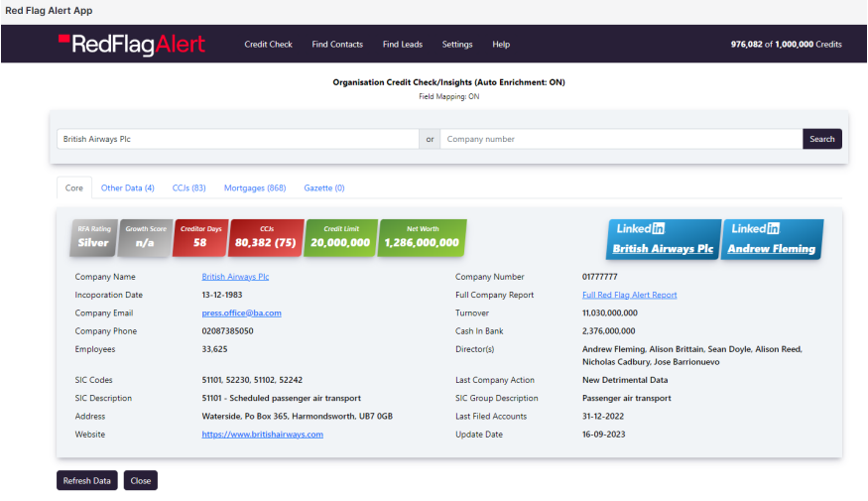Open the britishairways.com website link
The height and width of the screenshot is (501, 868).
263,435
